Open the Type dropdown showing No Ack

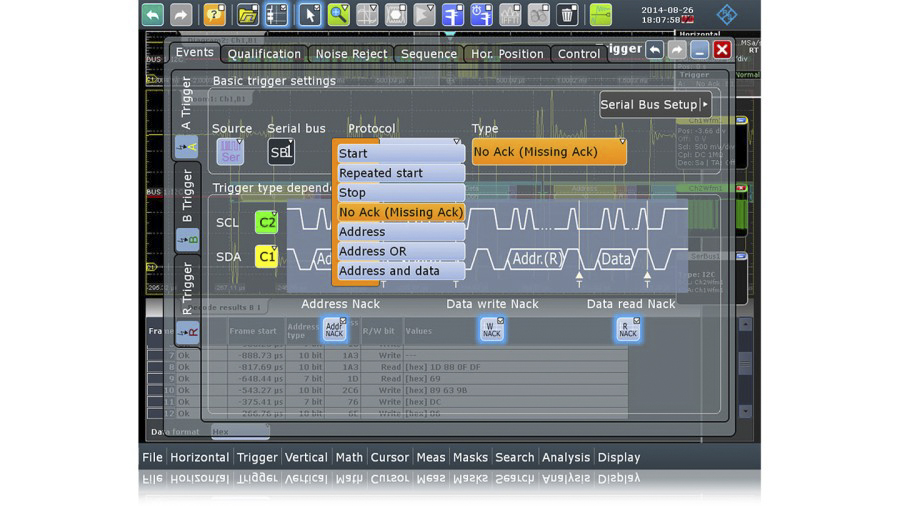pyautogui.click(x=548, y=152)
